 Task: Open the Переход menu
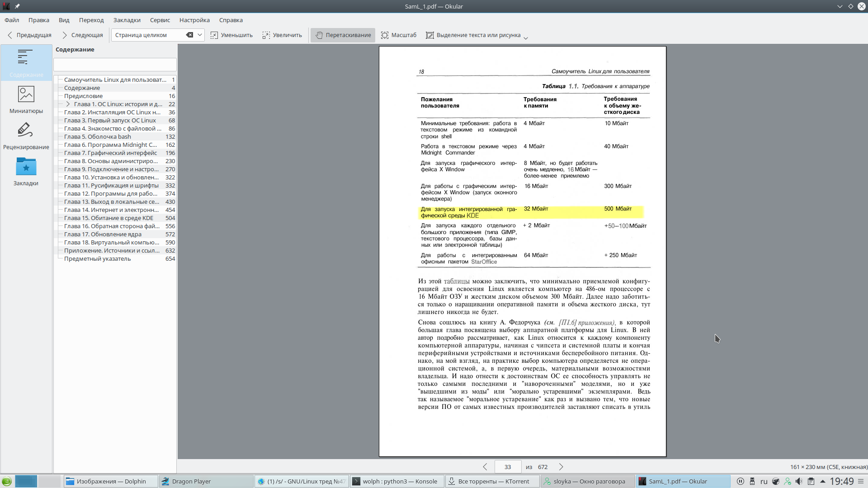91,20
